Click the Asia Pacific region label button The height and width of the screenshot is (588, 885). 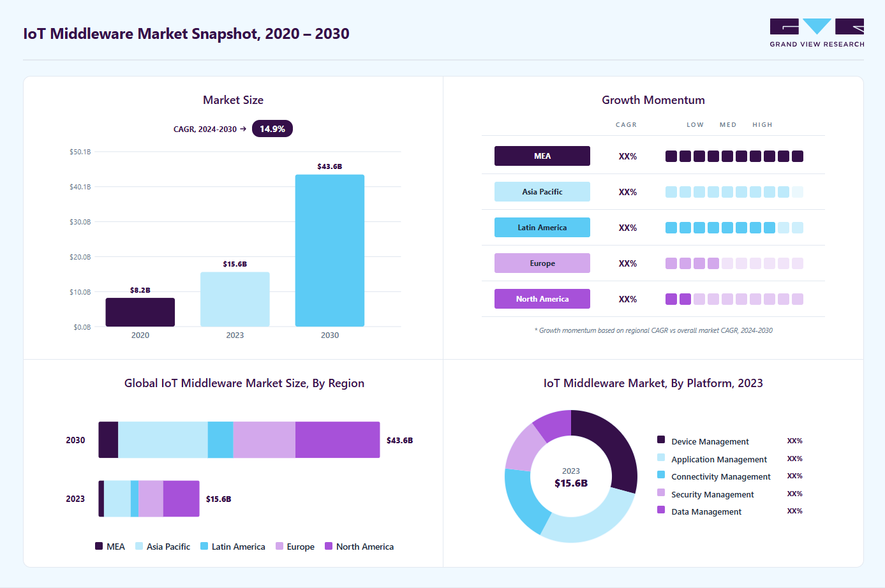point(542,192)
